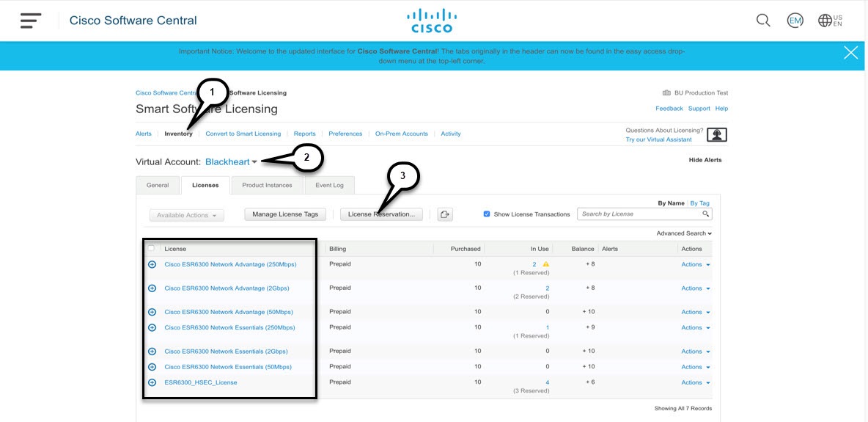Open the search magnifier icon in header
Viewport: 868px width, 422px height.
pos(763,21)
